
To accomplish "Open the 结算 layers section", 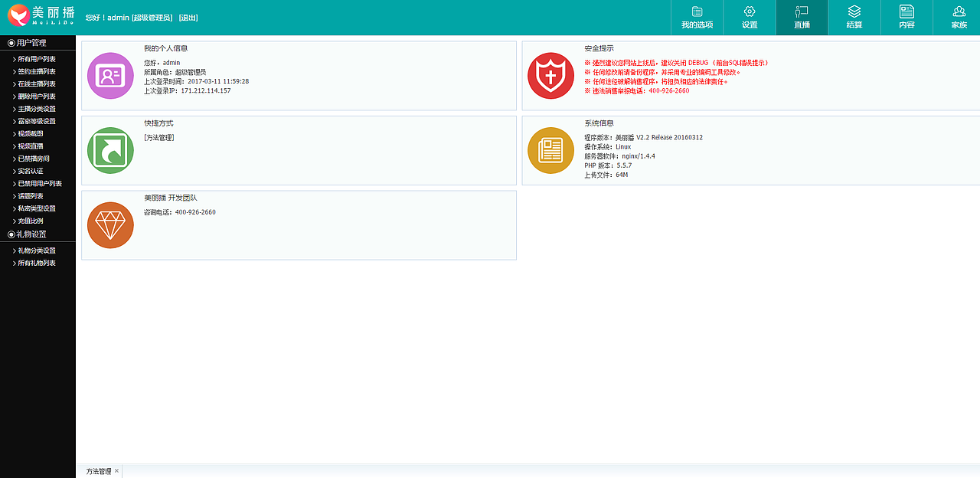I will point(854,18).
